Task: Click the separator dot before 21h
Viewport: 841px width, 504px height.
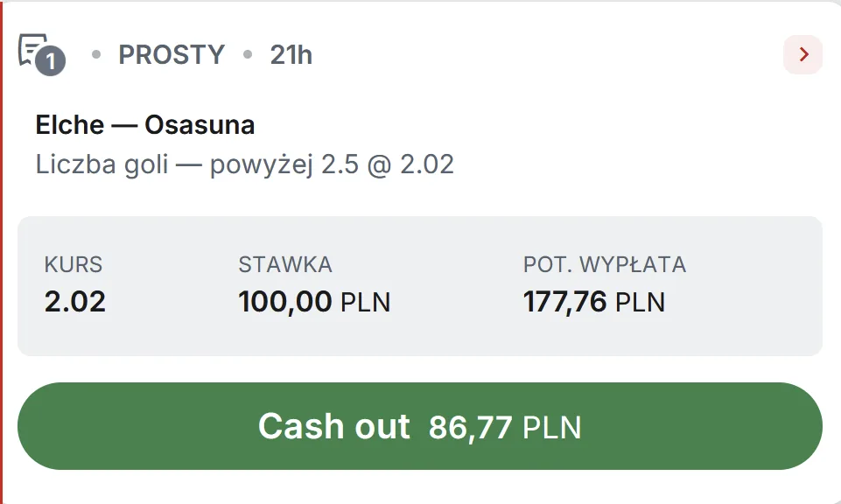Action: [247, 55]
